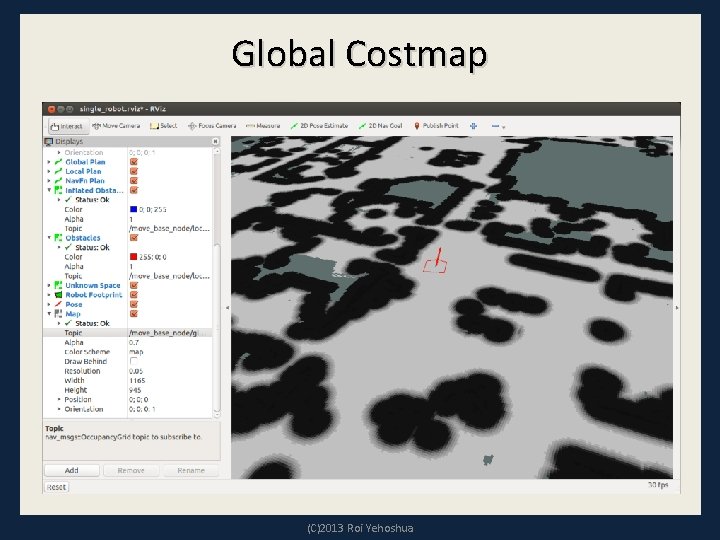Viewport: 720px width, 540px height.
Task: Expand the Pose tree item
Action: click(x=49, y=304)
